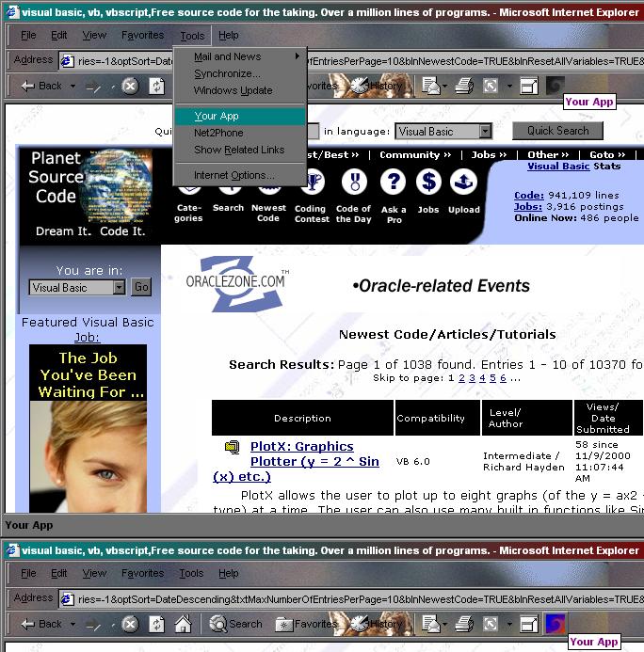The width and height of the screenshot is (644, 652).
Task: Click the swirl Your App toolbar icon
Action: click(555, 86)
